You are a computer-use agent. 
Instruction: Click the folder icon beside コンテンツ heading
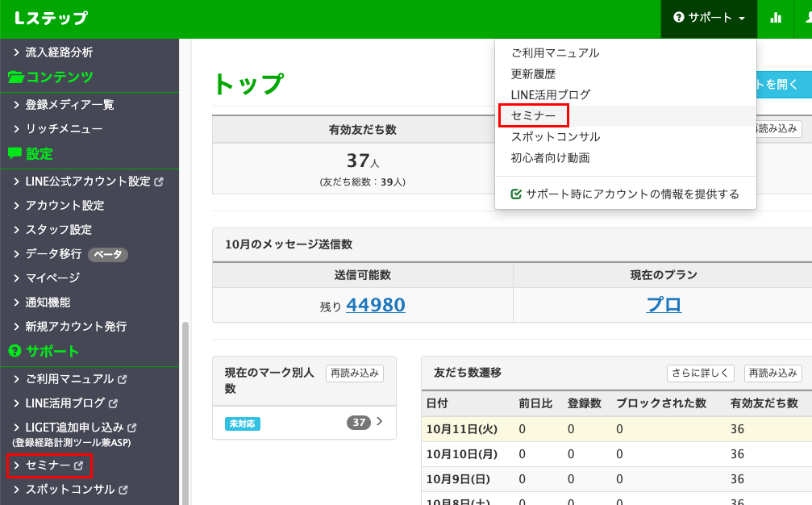15,77
